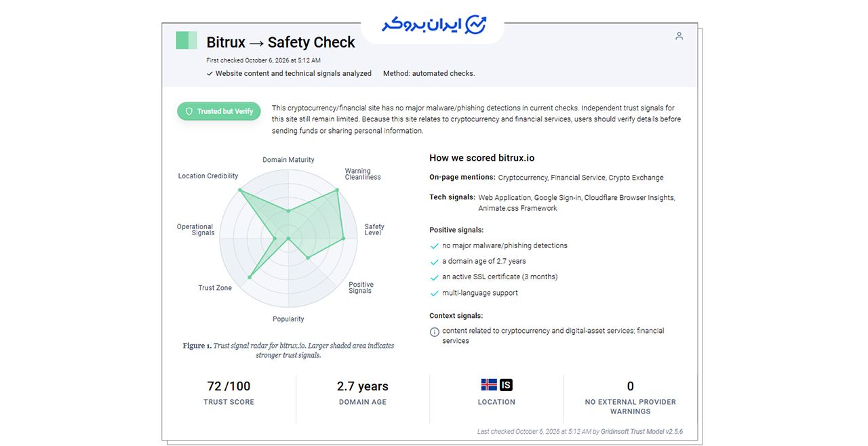The height and width of the screenshot is (446, 868).
Task: Select the Bitrux → Safety Check heading
Action: pyautogui.click(x=281, y=43)
